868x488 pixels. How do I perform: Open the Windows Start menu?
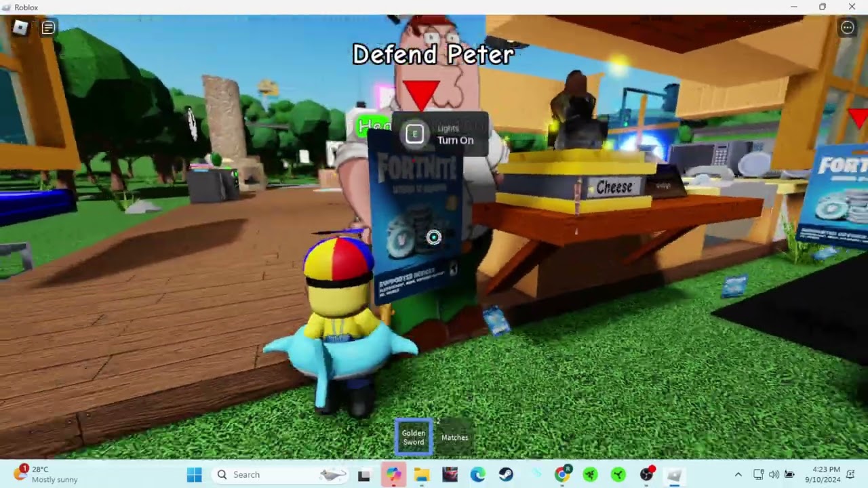(x=194, y=474)
